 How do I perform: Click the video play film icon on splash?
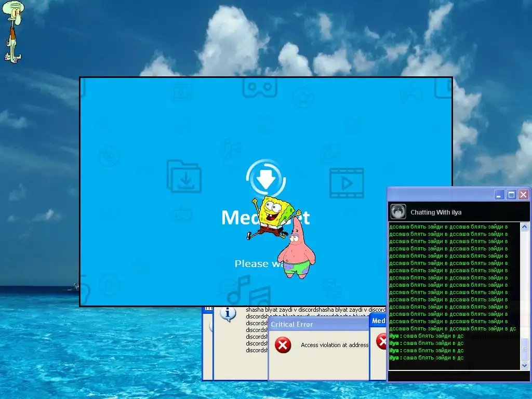pos(347,183)
